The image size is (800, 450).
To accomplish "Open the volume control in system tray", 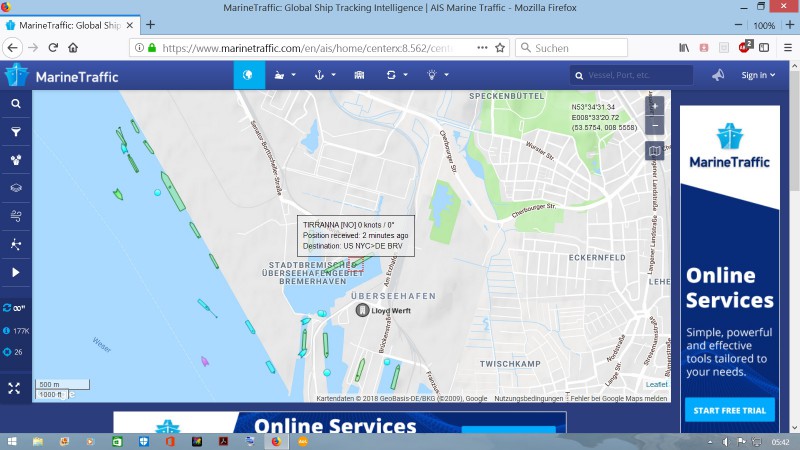I will [726, 442].
